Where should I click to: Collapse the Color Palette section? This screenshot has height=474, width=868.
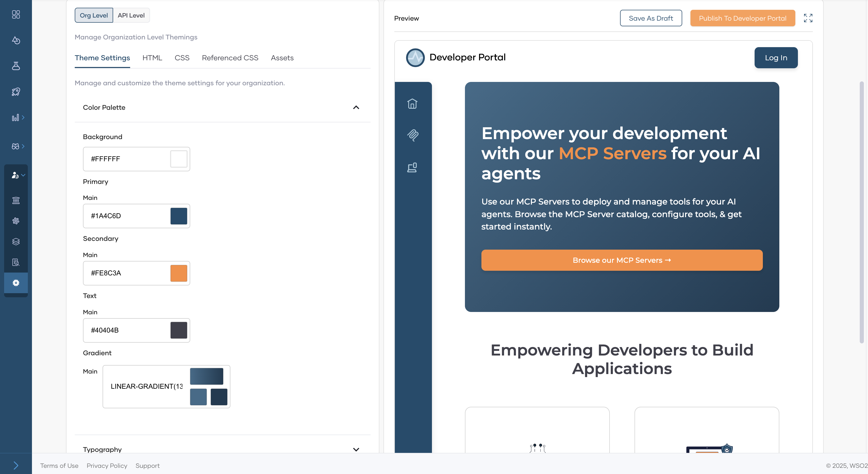356,107
